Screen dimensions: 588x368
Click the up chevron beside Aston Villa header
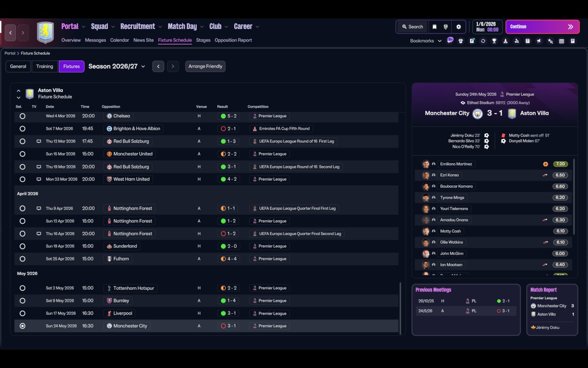click(x=19, y=91)
